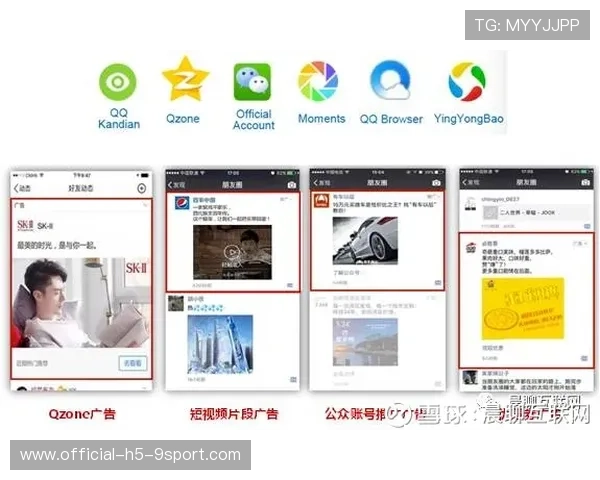Open SK-II man reading ad image

coord(81,303)
